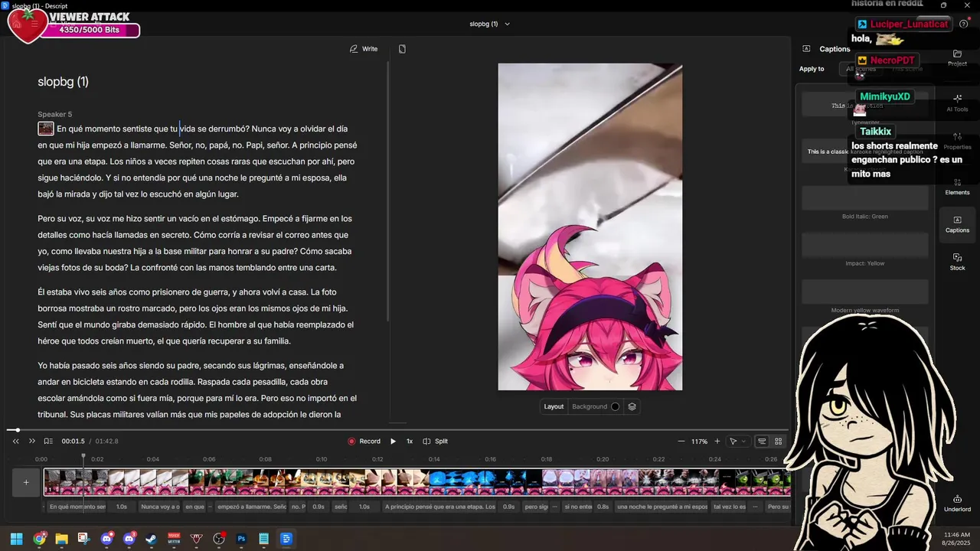The height and width of the screenshot is (551, 980).
Task: Switch to storyboard grid view icon
Action: coord(779,441)
